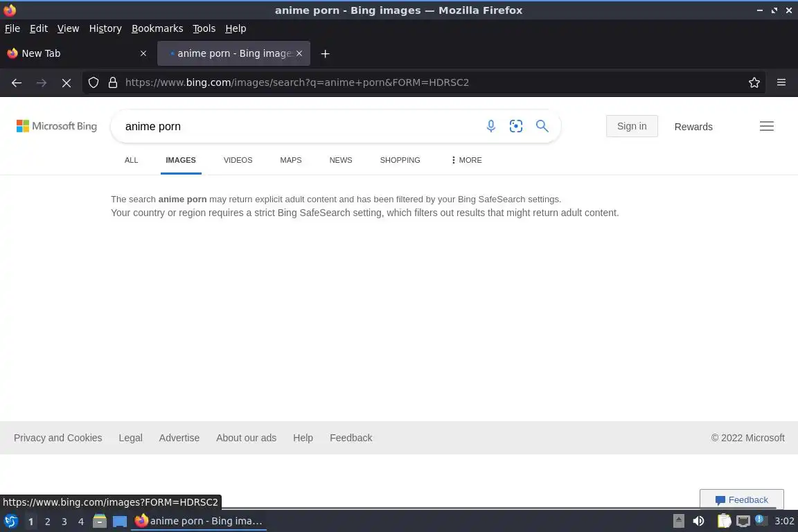Open the Firefox application menu
The image size is (798, 532).
click(781, 82)
